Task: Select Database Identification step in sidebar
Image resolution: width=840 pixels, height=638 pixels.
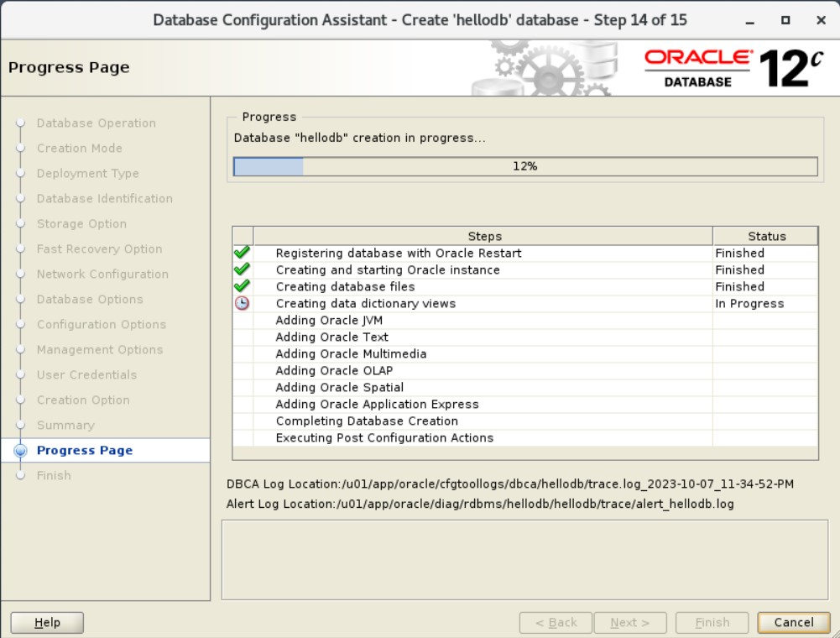Action: click(104, 198)
